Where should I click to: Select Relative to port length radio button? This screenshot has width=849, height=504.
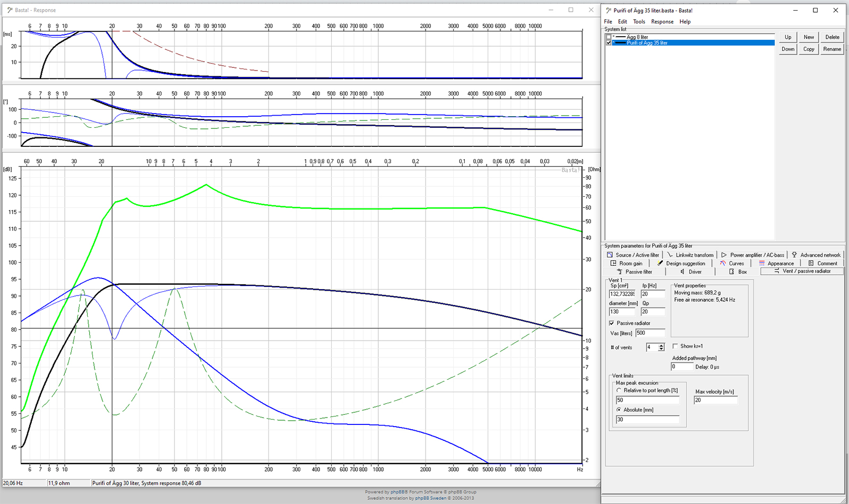click(x=619, y=390)
